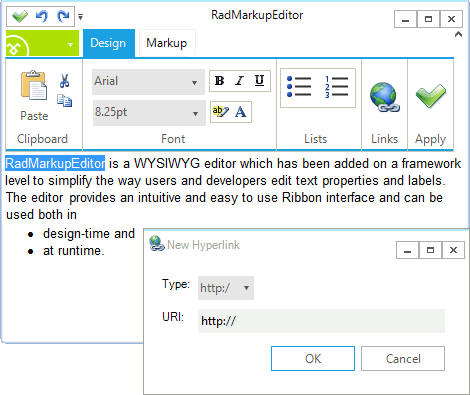
Task: Open the Type http:/ dropdown
Action: point(226,288)
